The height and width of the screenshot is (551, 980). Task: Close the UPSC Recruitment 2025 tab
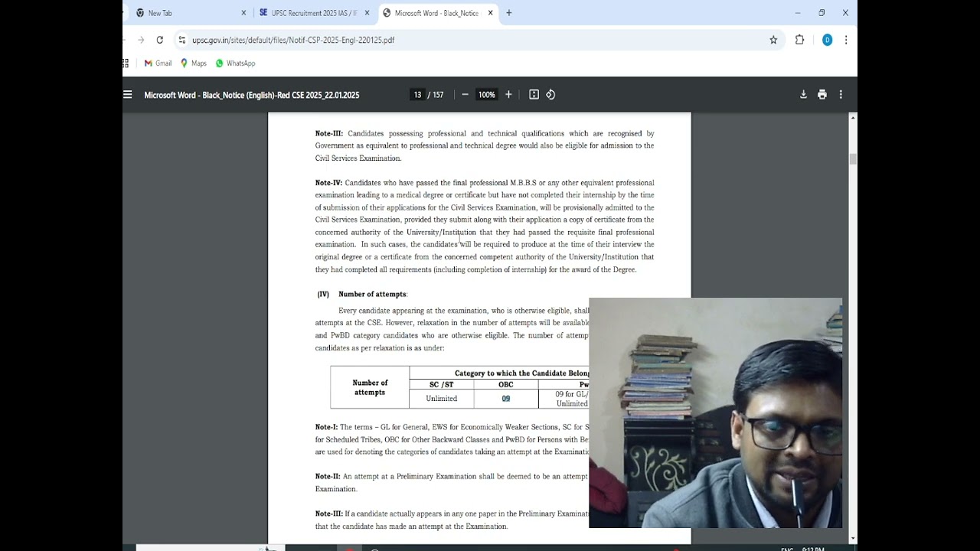pos(367,13)
